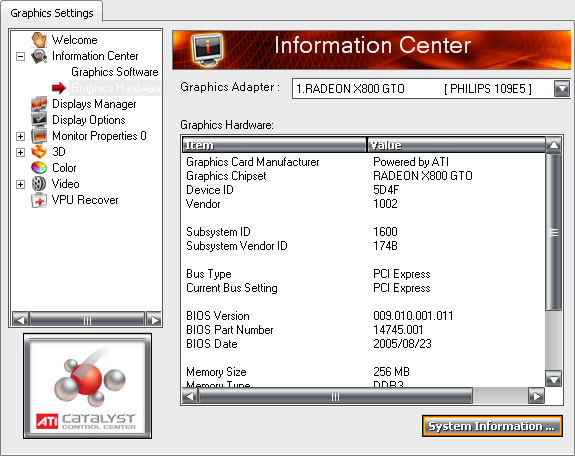Select the 3D tree item
This screenshot has height=456, width=575.
pos(59,152)
